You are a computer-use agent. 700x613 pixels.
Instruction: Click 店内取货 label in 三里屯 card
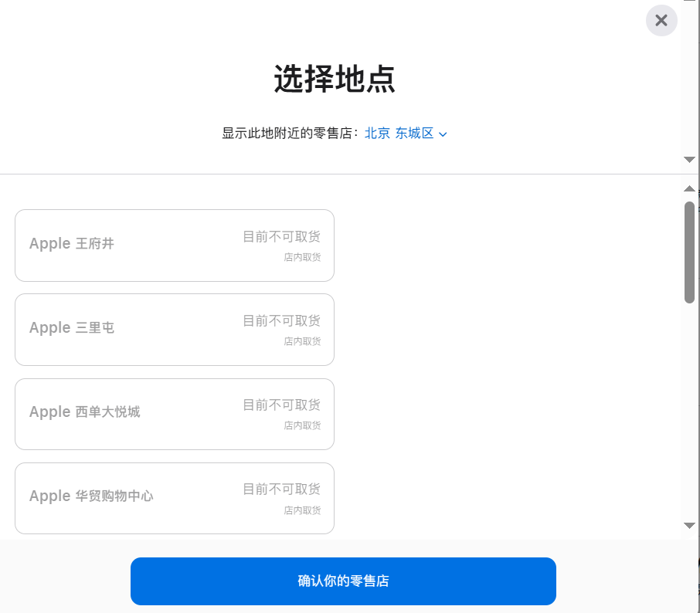301,341
